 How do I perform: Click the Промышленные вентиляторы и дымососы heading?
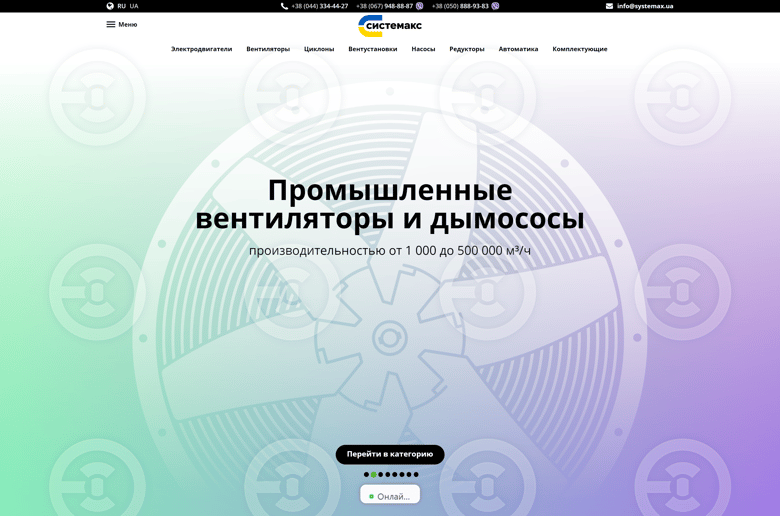[x=390, y=205]
